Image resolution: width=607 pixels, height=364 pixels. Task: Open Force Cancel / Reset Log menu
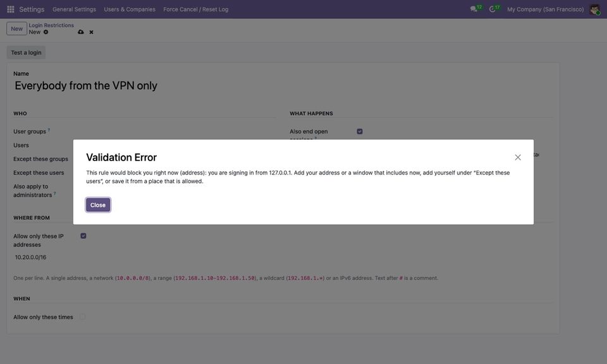click(x=196, y=9)
